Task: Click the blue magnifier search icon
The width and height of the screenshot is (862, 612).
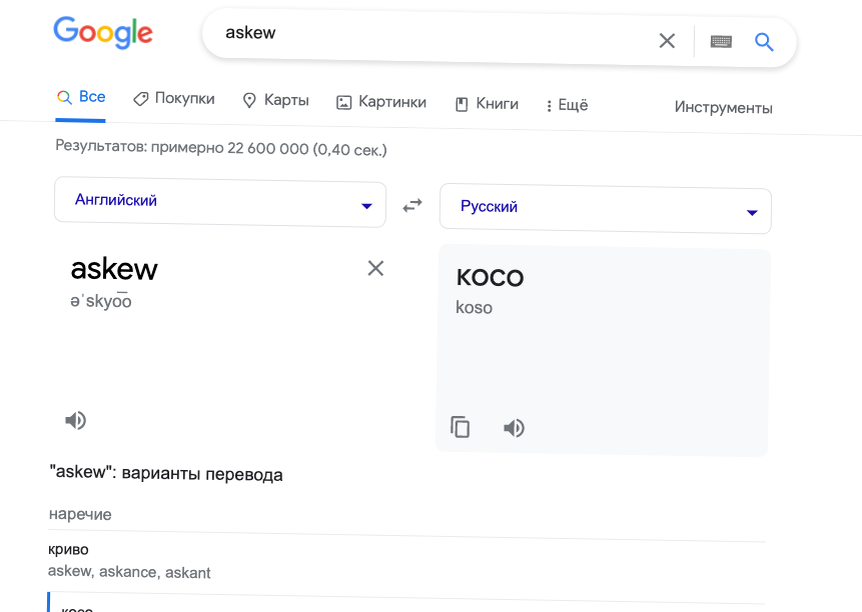Action: (764, 42)
